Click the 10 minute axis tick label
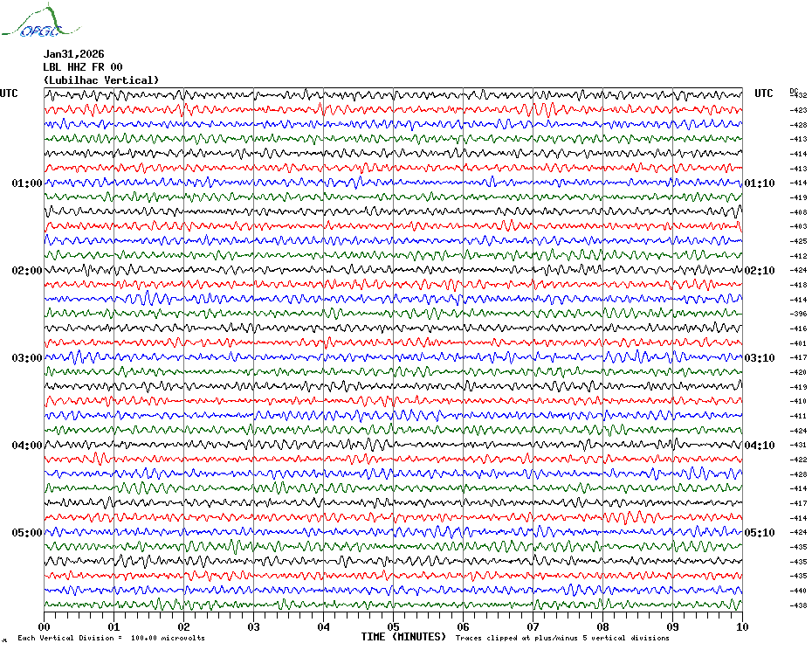This screenshot has height=650, width=812. [x=743, y=627]
